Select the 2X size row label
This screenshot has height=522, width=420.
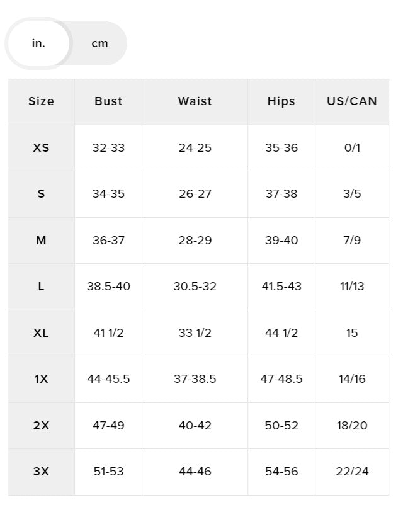[x=41, y=426]
